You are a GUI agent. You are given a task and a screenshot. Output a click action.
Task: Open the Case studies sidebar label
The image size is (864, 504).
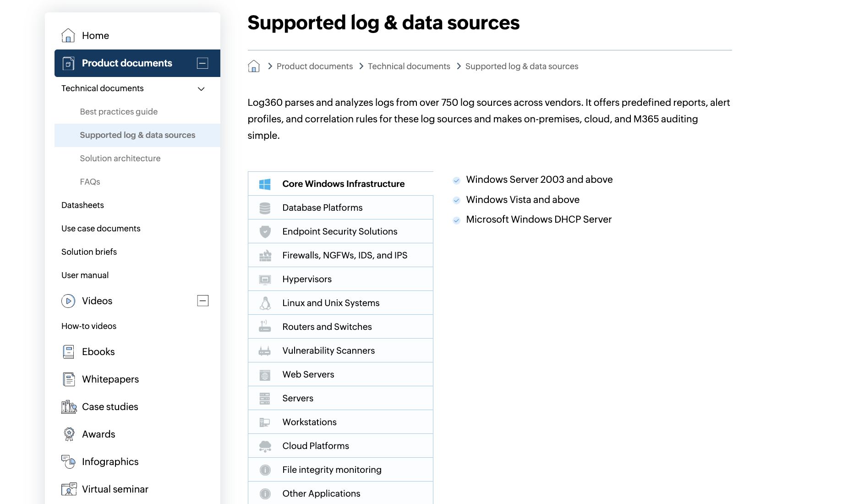[x=110, y=407]
